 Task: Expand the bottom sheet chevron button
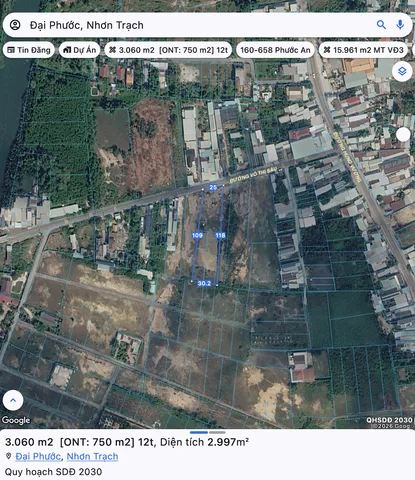(13, 400)
